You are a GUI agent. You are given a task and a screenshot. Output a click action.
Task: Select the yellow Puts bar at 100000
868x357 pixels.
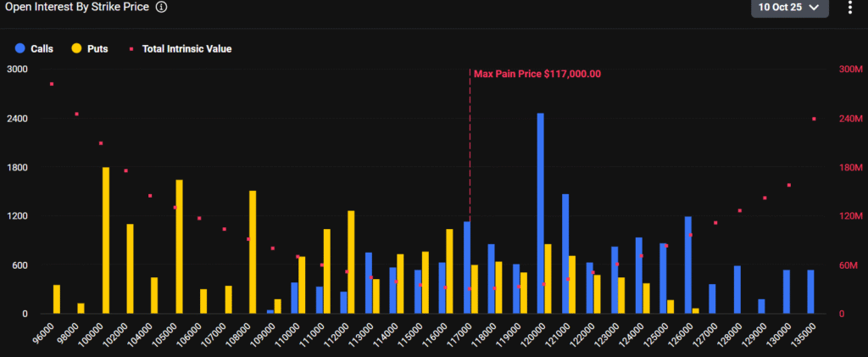pyautogui.click(x=106, y=241)
